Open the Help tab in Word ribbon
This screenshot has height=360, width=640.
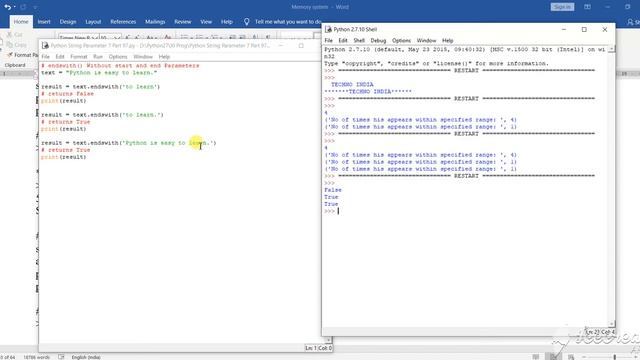(x=227, y=22)
